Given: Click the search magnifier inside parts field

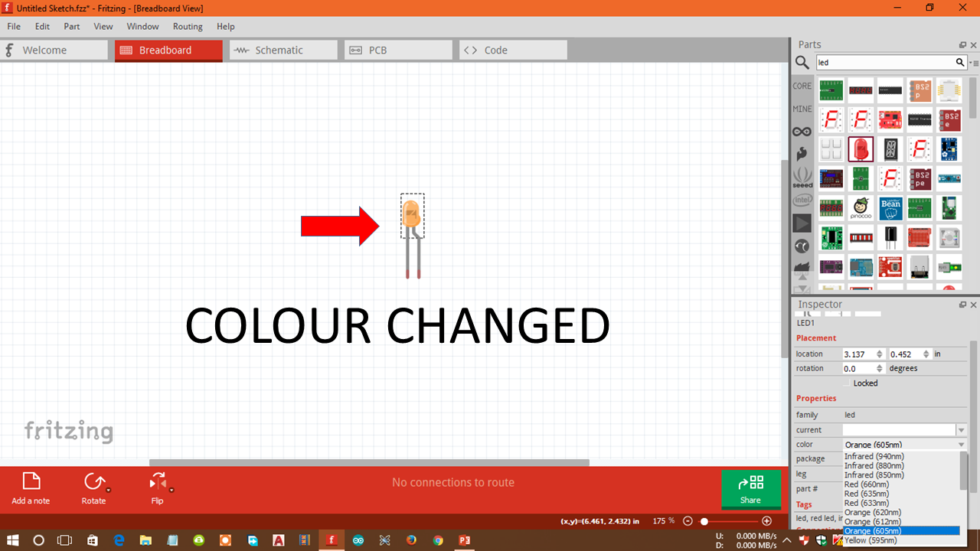Looking at the screenshot, I should [x=960, y=63].
